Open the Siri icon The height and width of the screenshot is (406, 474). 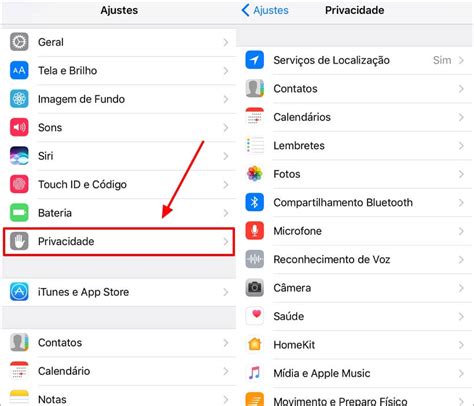[19, 156]
